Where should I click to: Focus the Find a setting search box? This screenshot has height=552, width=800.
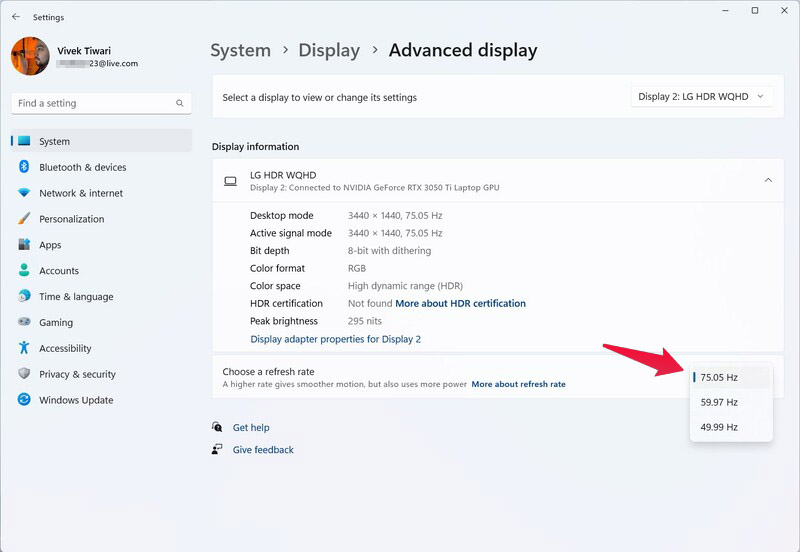[102, 103]
